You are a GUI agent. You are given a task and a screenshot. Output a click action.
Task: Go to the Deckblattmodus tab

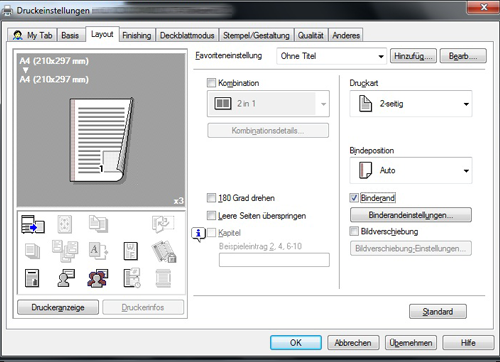(187, 35)
